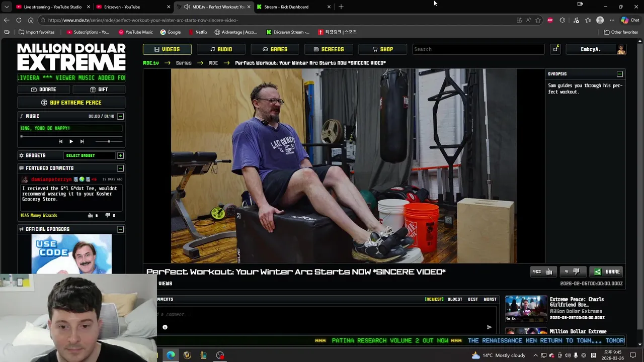The height and width of the screenshot is (362, 644).
Task: Refresh the page
Action: point(19,20)
